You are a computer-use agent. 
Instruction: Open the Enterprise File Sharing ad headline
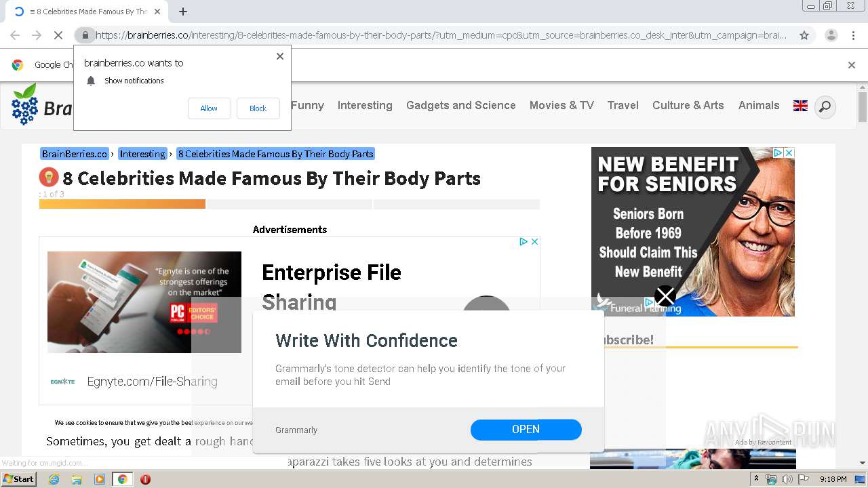coord(332,287)
